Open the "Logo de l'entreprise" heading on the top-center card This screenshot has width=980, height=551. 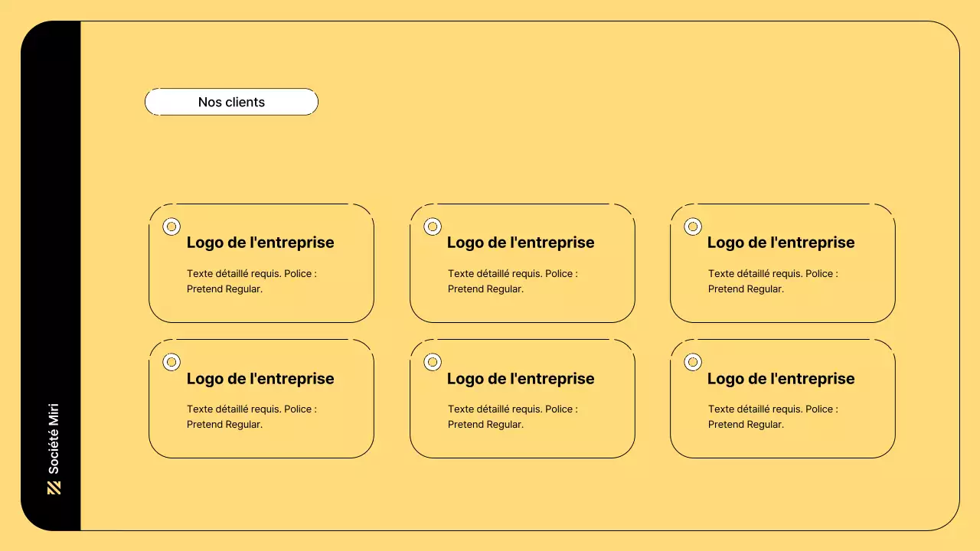(521, 243)
